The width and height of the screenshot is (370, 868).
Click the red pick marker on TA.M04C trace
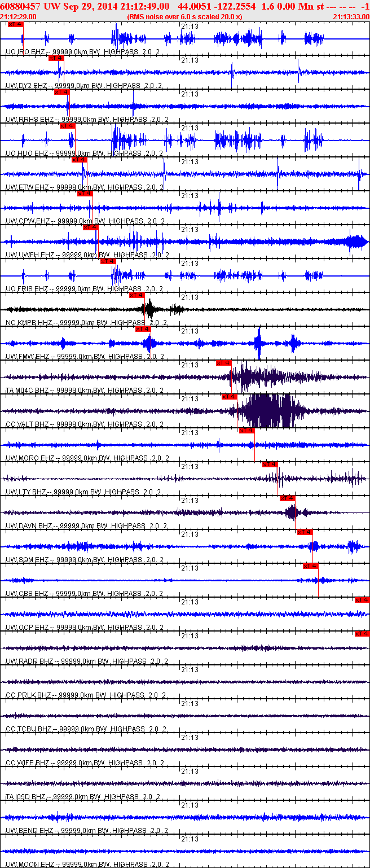coord(224,363)
